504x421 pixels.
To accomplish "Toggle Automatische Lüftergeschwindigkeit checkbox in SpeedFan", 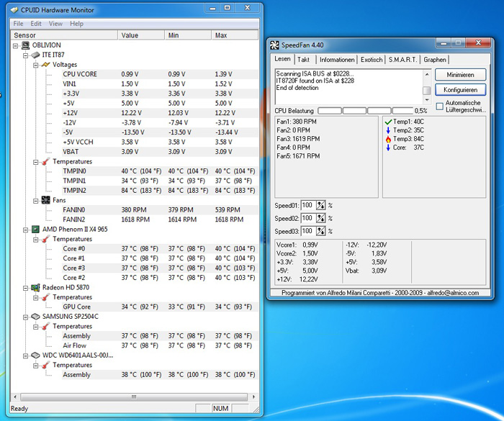I will coord(440,107).
